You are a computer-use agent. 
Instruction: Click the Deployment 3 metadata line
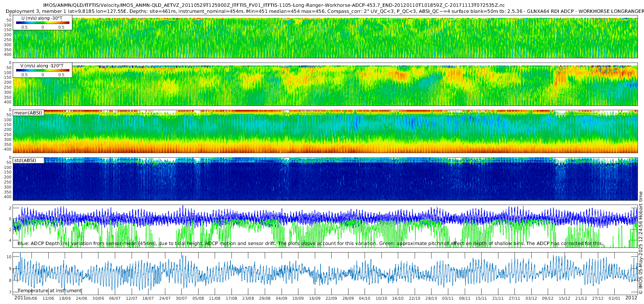pyautogui.click(x=325, y=11)
